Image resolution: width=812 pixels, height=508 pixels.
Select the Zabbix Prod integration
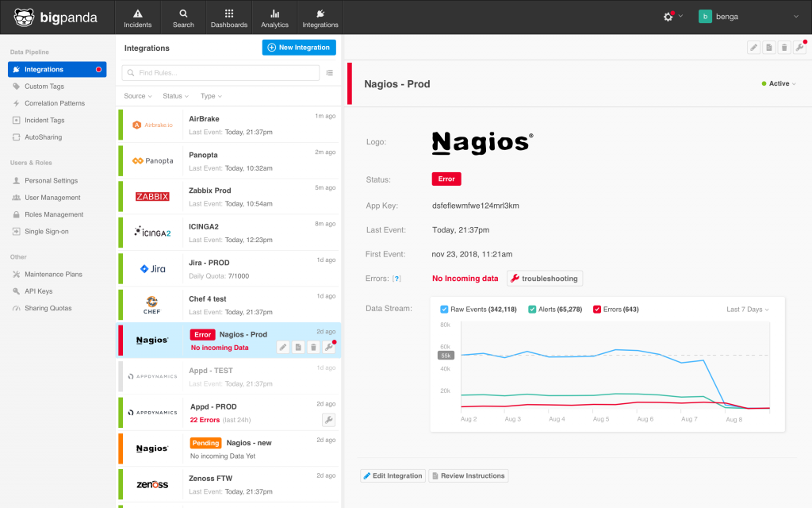(228, 197)
